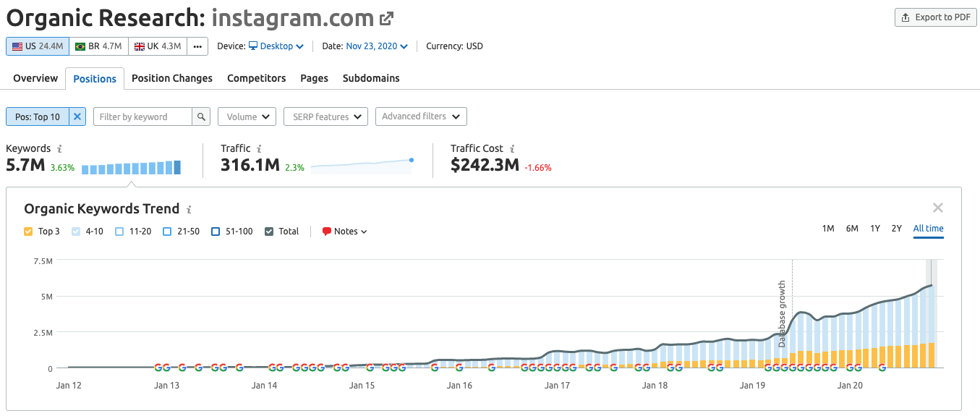Screen dimensions: 980x416
Task: Close the Organic Keywords Trend panel
Action: coord(937,208)
